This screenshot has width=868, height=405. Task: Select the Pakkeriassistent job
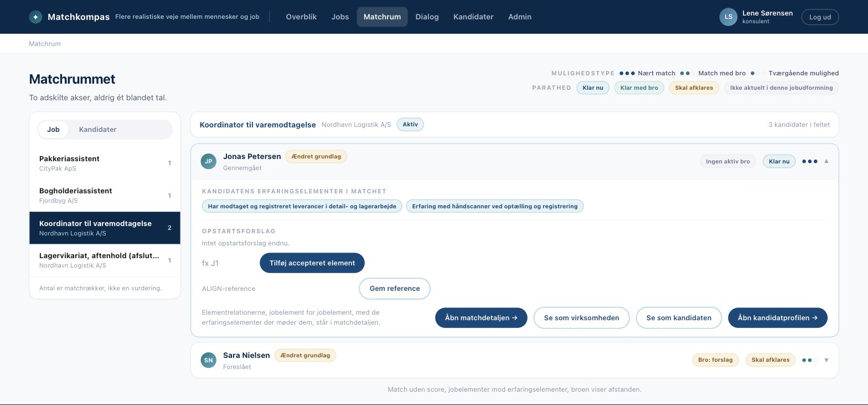coord(105,163)
